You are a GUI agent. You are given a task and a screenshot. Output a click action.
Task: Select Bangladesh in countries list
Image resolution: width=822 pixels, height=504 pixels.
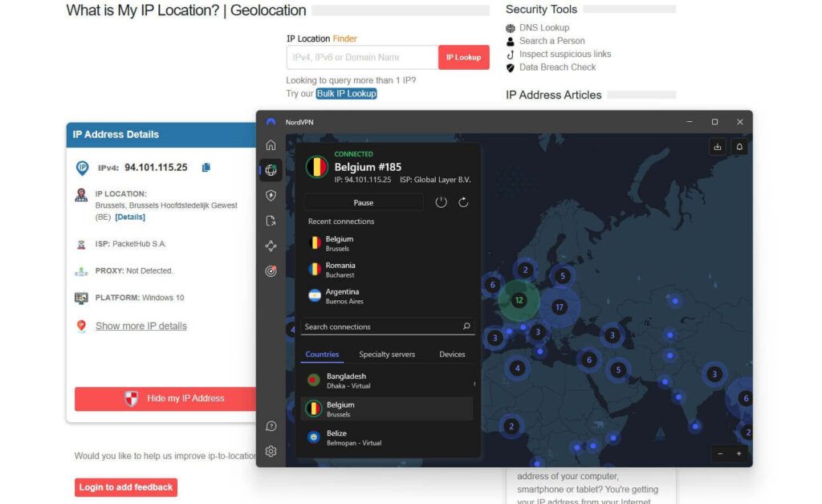coord(387,380)
